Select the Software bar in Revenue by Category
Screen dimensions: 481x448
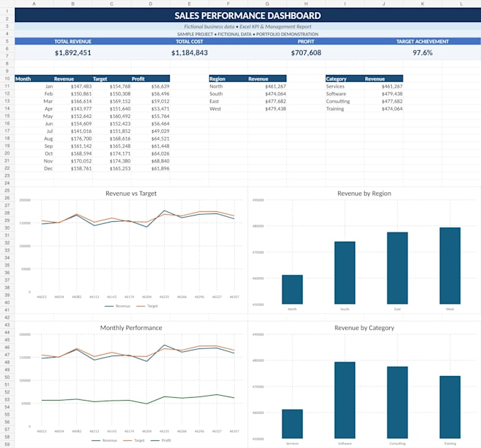tap(344, 400)
